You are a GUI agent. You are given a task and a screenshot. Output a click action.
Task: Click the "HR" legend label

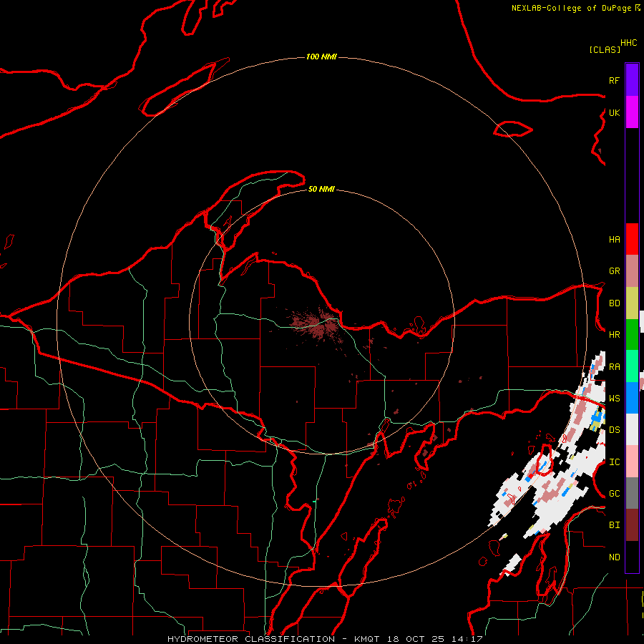pos(614,335)
